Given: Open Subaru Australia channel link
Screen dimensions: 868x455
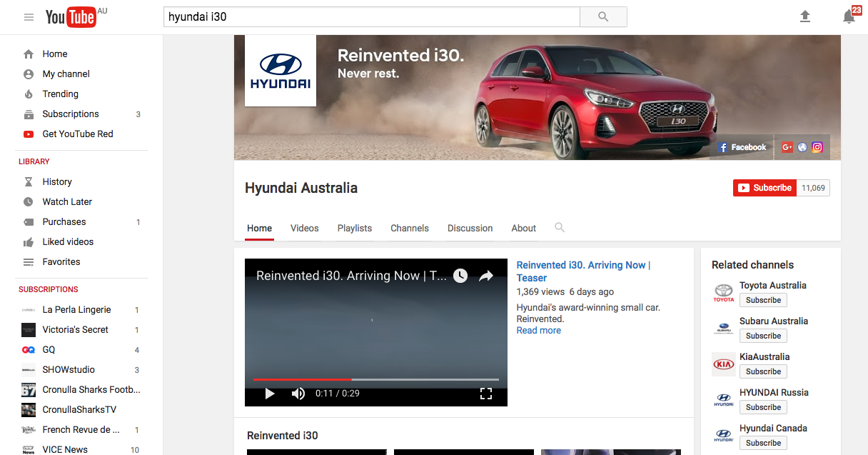Looking at the screenshot, I should pyautogui.click(x=774, y=321).
